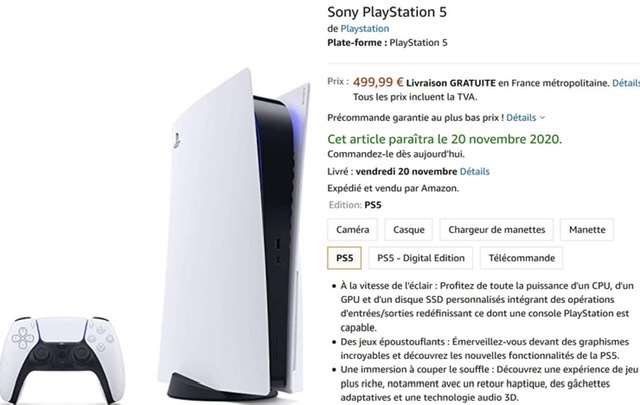Viewport: 640px width, 405px height.
Task: Select the Caméra edition option
Action: point(353,229)
